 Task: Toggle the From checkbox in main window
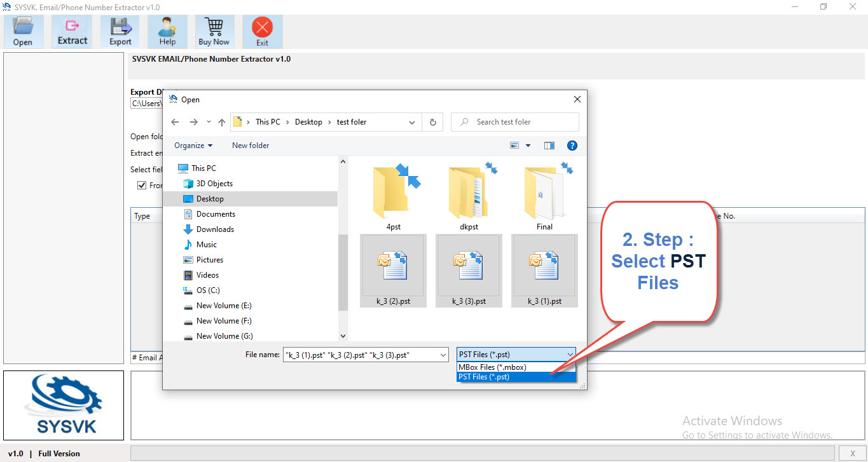[x=142, y=186]
